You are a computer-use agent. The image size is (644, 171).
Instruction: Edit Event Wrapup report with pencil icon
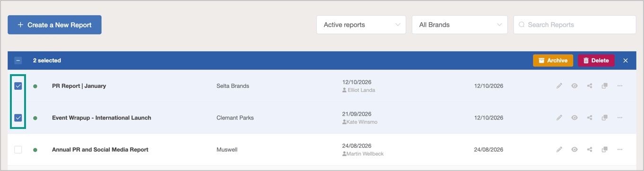coord(559,118)
